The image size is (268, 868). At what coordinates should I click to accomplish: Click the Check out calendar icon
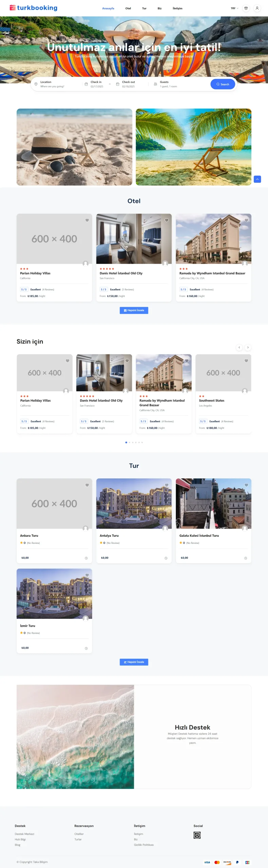(x=118, y=84)
